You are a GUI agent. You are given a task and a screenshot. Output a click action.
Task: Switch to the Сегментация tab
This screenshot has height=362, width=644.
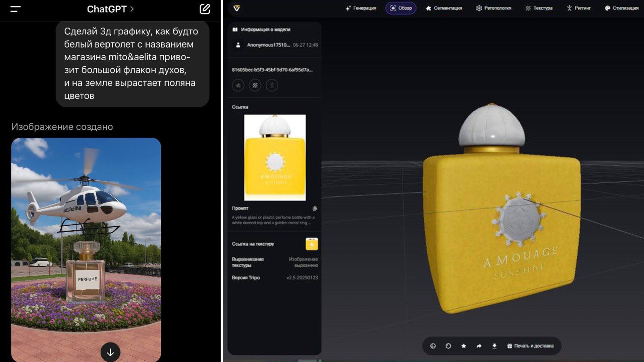tap(444, 8)
